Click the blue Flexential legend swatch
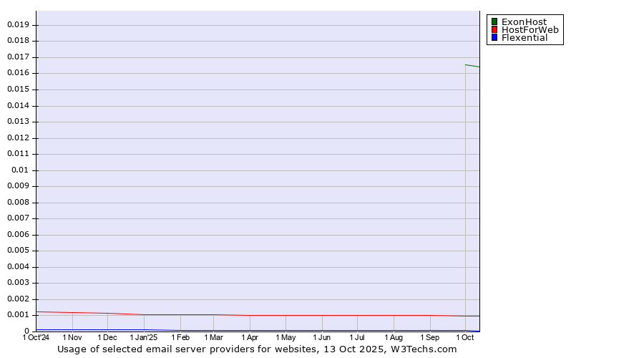This screenshot has width=644, height=358. (x=494, y=38)
